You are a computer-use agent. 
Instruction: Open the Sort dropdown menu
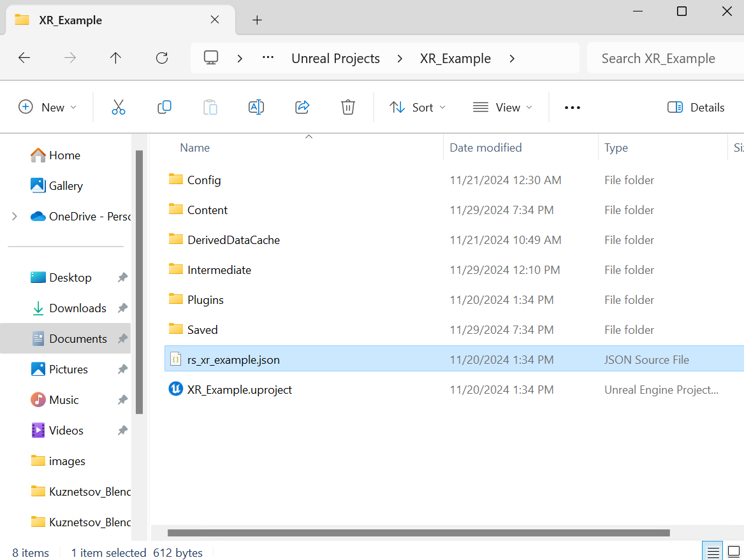coord(417,108)
